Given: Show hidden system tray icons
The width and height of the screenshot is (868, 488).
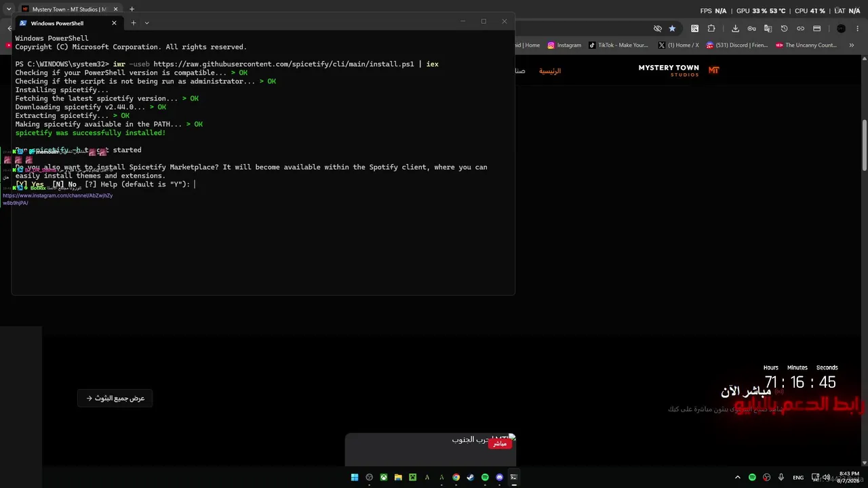Looking at the screenshot, I should click(738, 477).
